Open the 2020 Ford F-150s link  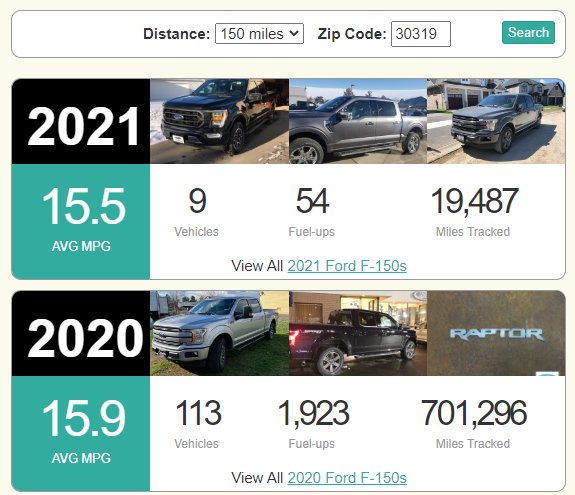click(347, 478)
